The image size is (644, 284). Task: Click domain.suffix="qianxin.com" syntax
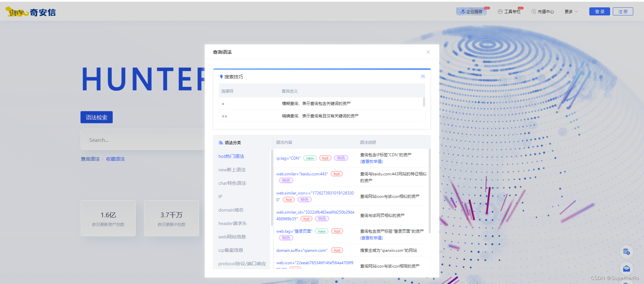tap(302, 250)
